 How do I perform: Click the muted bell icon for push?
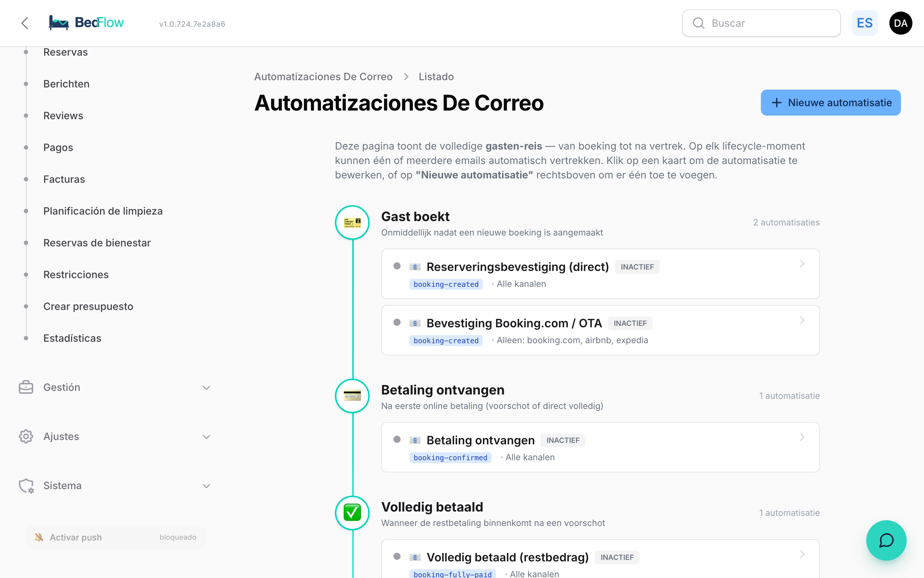(x=39, y=537)
